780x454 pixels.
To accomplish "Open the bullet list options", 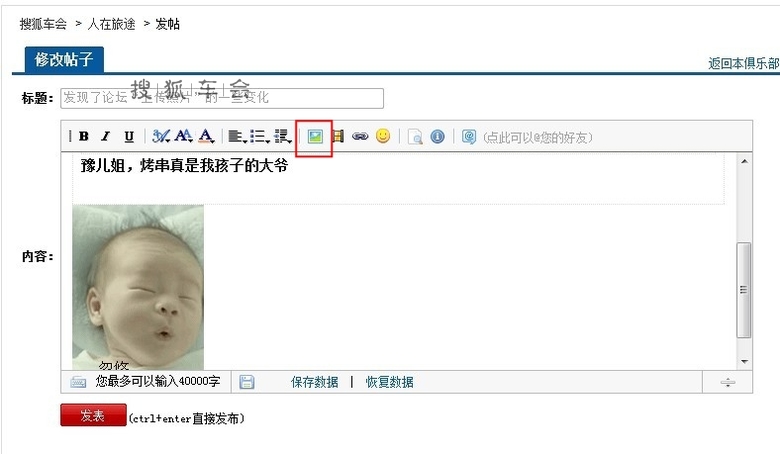I will (x=260, y=136).
